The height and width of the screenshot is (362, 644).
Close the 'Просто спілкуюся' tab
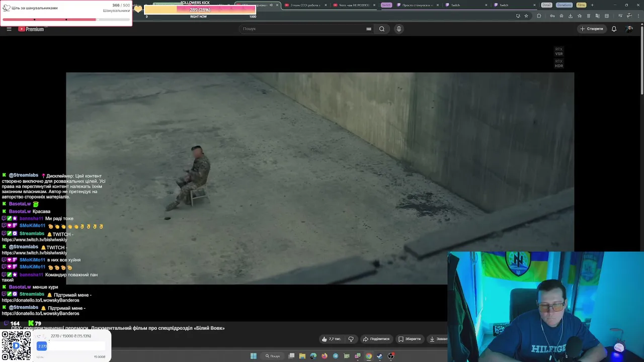pyautogui.click(x=438, y=5)
